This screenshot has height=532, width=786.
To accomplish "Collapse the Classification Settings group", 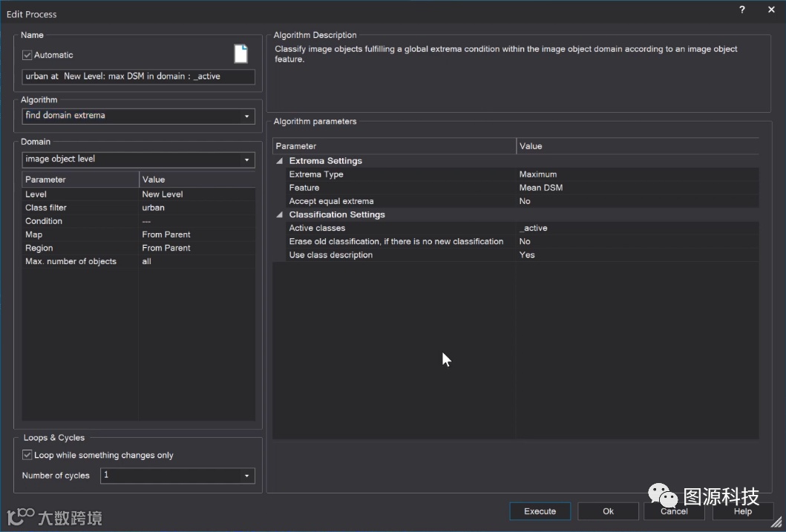I will [x=280, y=214].
